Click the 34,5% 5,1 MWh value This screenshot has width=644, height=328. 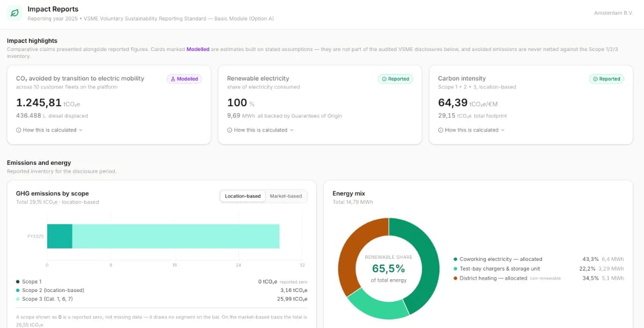[603, 278]
